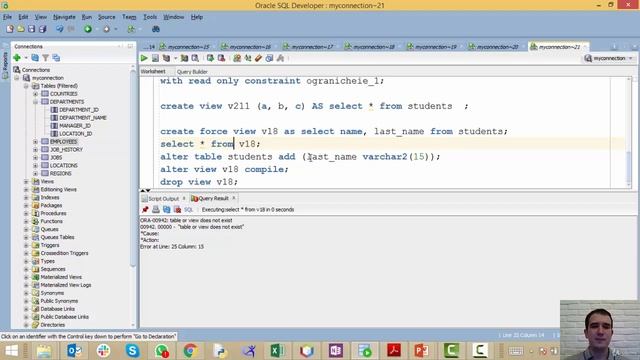Click the Open folder icon in main toolbar

click(x=20, y=29)
